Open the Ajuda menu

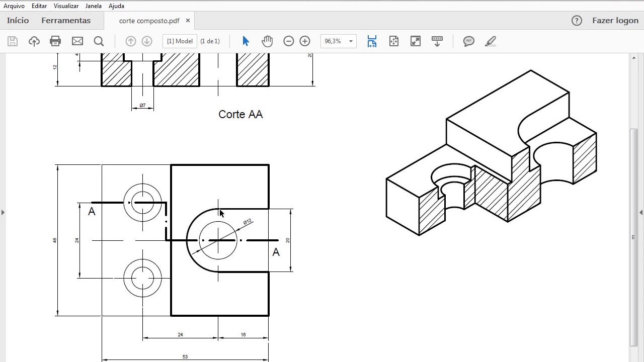coord(116,6)
